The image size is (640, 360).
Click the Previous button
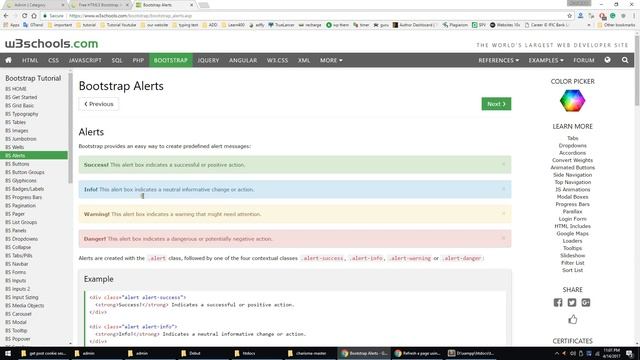tap(99, 104)
